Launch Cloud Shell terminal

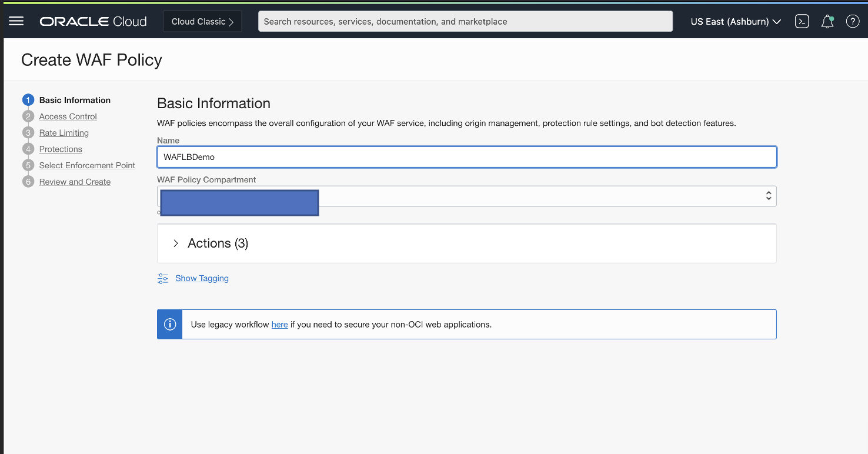pyautogui.click(x=802, y=21)
